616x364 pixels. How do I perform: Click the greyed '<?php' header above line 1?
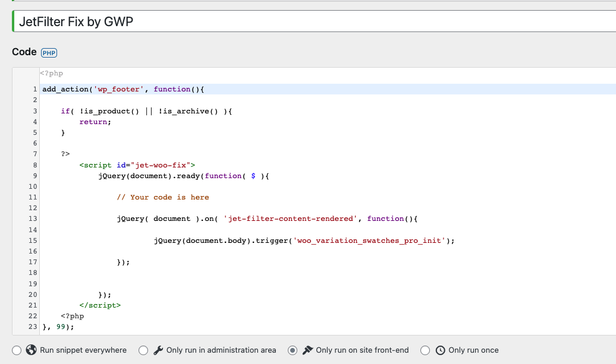[x=52, y=73]
